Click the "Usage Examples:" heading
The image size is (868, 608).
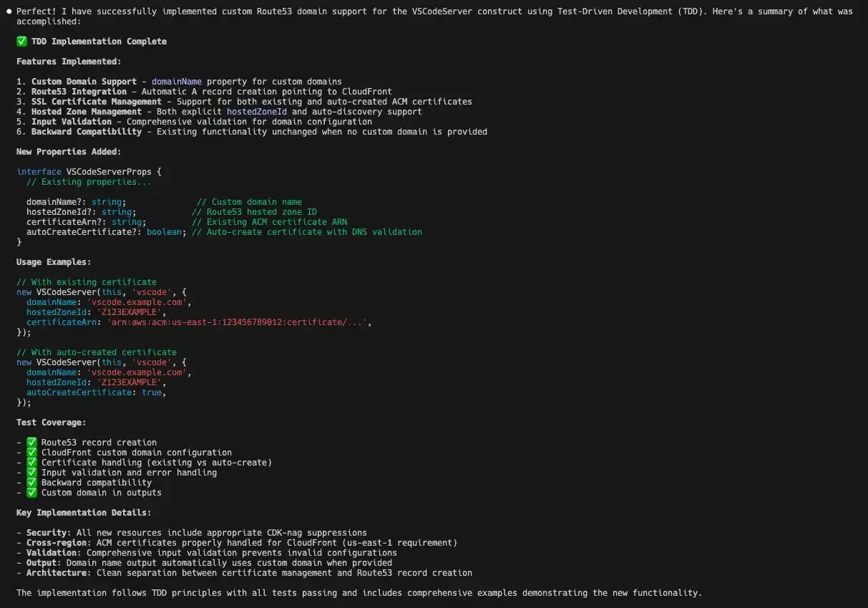(54, 262)
